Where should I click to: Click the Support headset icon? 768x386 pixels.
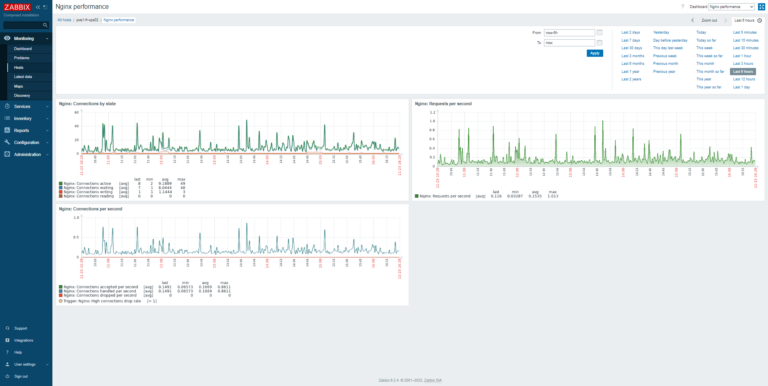7,328
